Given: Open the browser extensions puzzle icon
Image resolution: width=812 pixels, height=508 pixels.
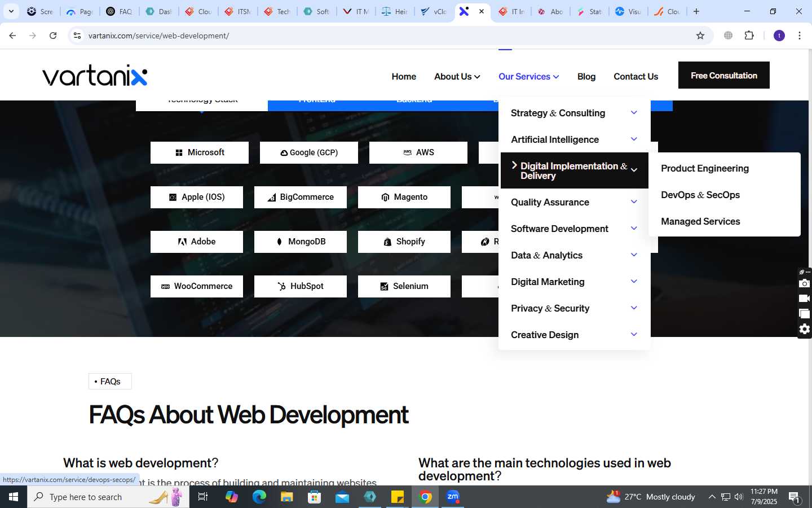Looking at the screenshot, I should [749, 36].
